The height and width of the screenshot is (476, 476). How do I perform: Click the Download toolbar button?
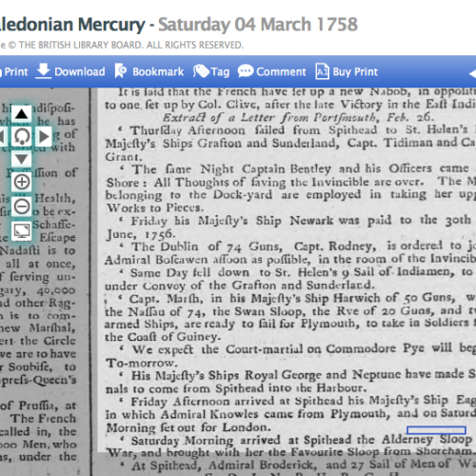[70, 71]
